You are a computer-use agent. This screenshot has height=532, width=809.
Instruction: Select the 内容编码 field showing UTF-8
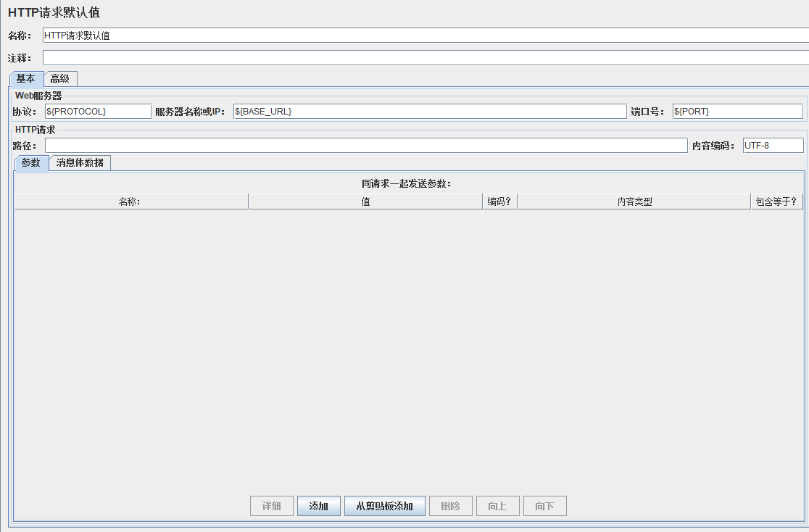click(x=772, y=145)
